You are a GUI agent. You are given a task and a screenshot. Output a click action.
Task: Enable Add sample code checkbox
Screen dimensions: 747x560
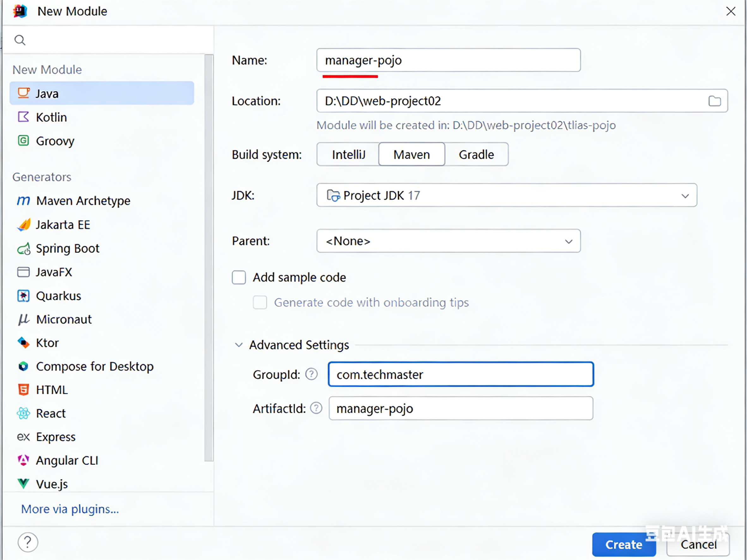[x=239, y=277]
